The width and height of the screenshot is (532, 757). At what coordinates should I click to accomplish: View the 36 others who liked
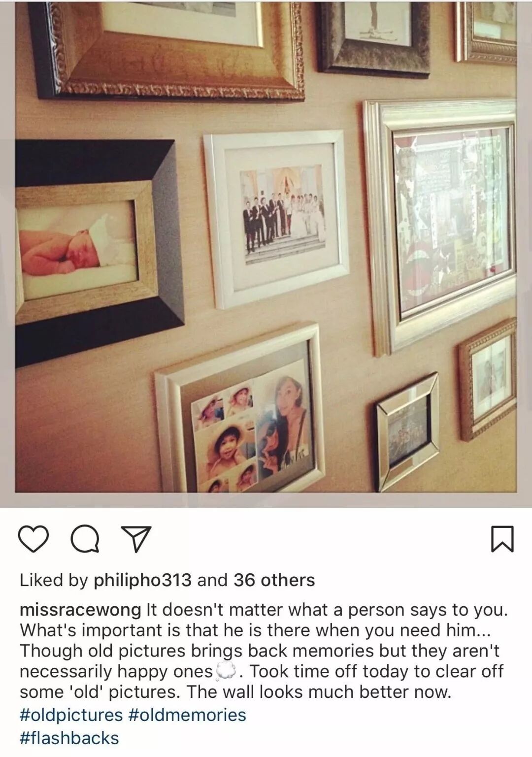[274, 580]
